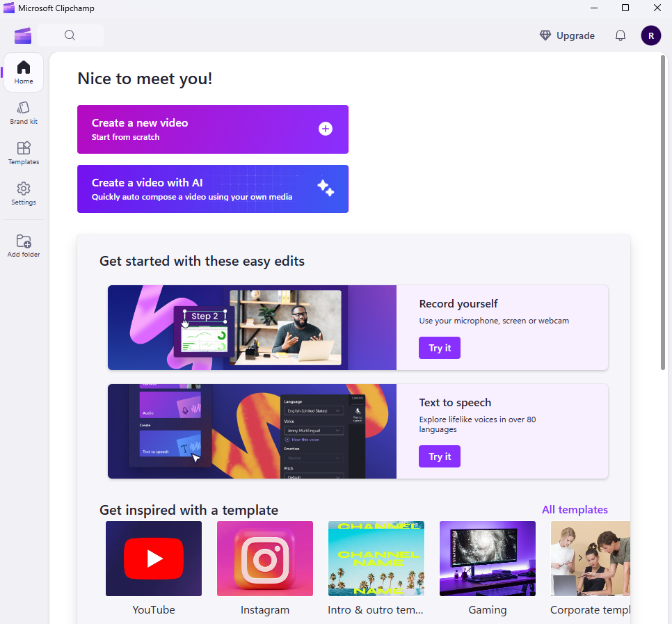Open Templates in the sidebar
This screenshot has height=624, width=672.
(24, 154)
